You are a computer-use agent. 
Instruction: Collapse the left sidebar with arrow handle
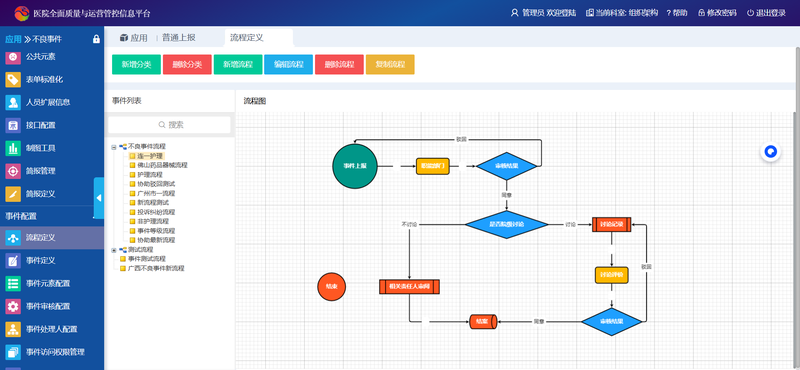98,198
